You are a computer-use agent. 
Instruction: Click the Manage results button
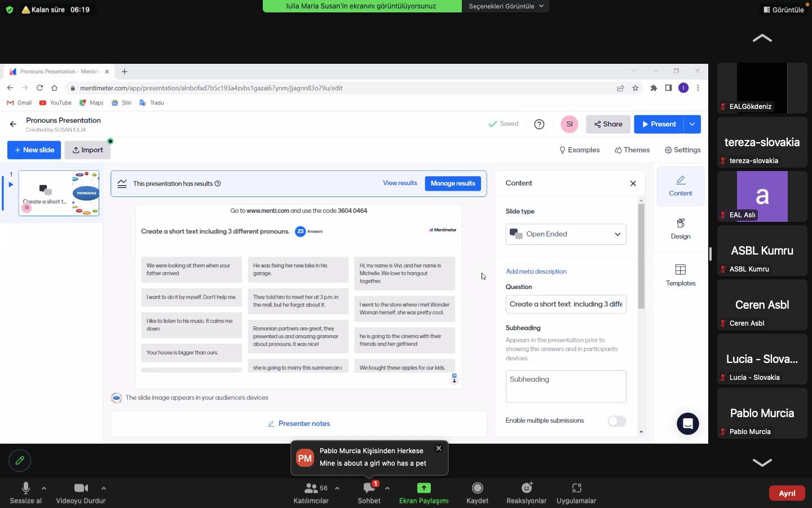[x=453, y=183]
